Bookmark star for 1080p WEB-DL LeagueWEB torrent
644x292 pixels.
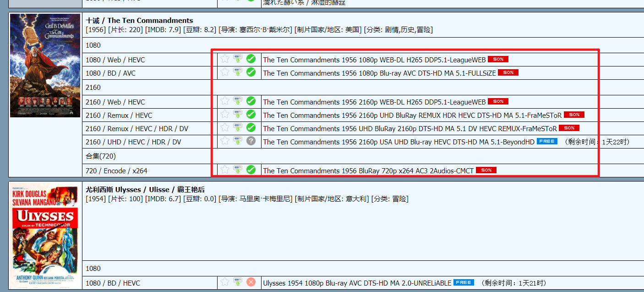click(x=224, y=58)
